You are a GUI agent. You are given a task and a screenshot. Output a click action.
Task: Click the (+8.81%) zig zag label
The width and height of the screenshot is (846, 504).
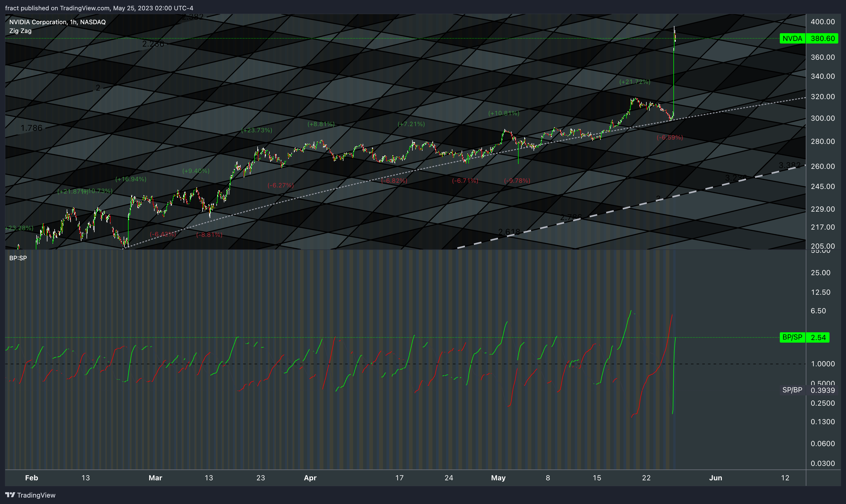321,124
